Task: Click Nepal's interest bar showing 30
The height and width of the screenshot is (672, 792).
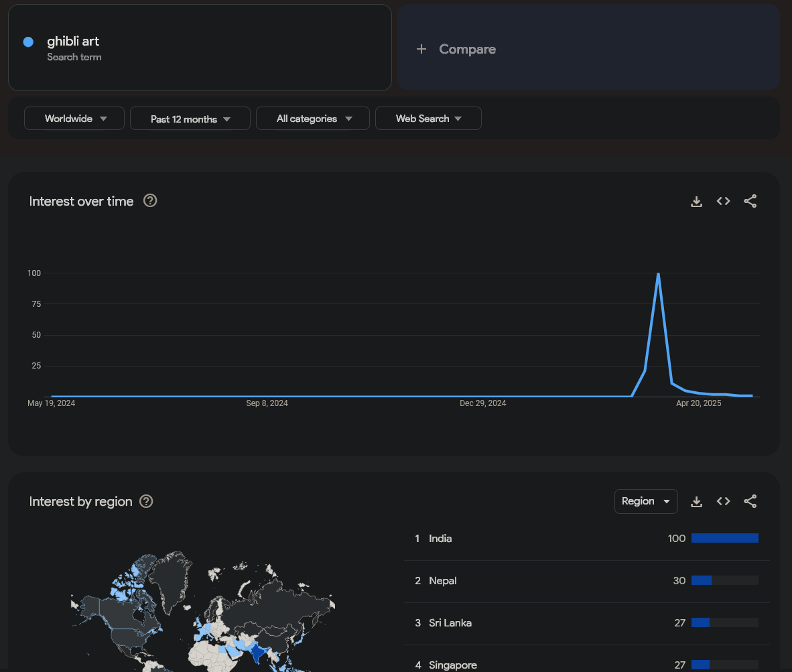Action: click(x=725, y=581)
